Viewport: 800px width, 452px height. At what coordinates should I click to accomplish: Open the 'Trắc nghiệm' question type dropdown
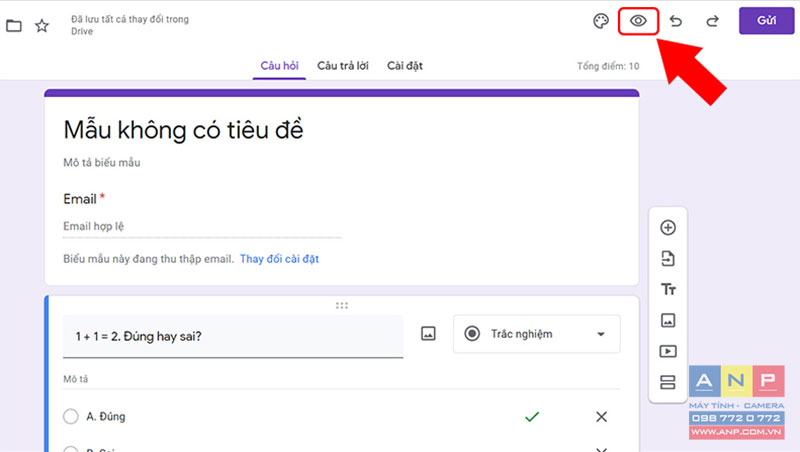tap(537, 334)
